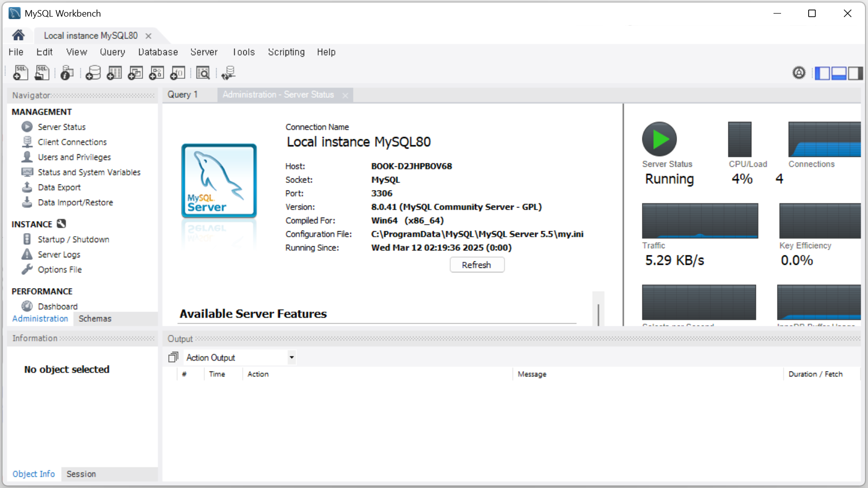
Task: Open the Help menu
Action: coord(326,52)
